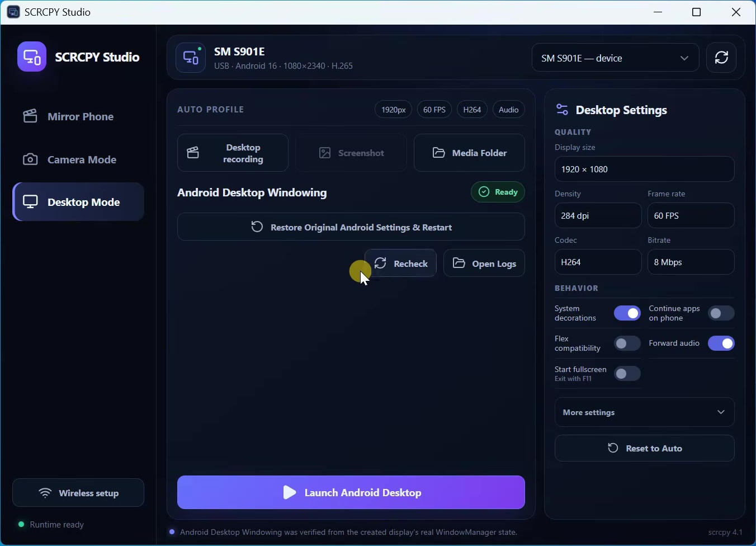Open the SM S901E device selector dropdown
This screenshot has height=546, width=756.
point(616,58)
